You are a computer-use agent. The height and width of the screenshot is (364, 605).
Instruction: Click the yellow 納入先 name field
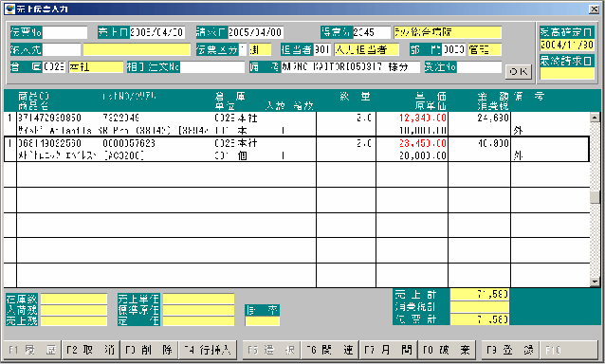137,49
